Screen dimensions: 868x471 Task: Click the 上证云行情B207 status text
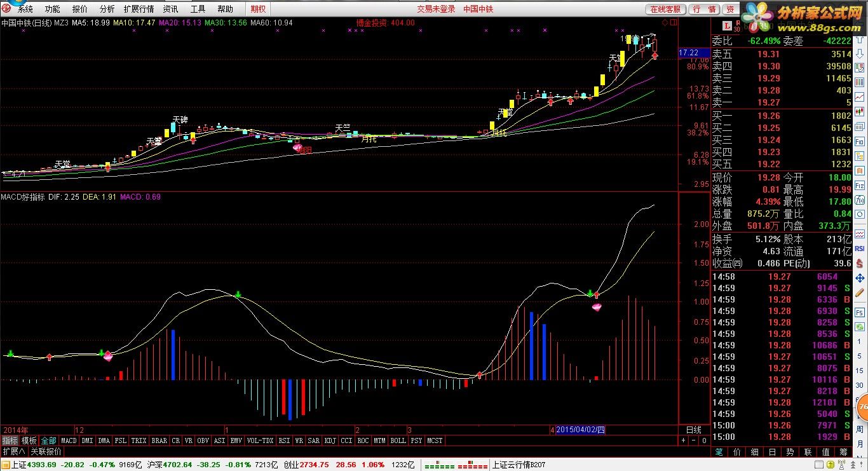tap(519, 465)
